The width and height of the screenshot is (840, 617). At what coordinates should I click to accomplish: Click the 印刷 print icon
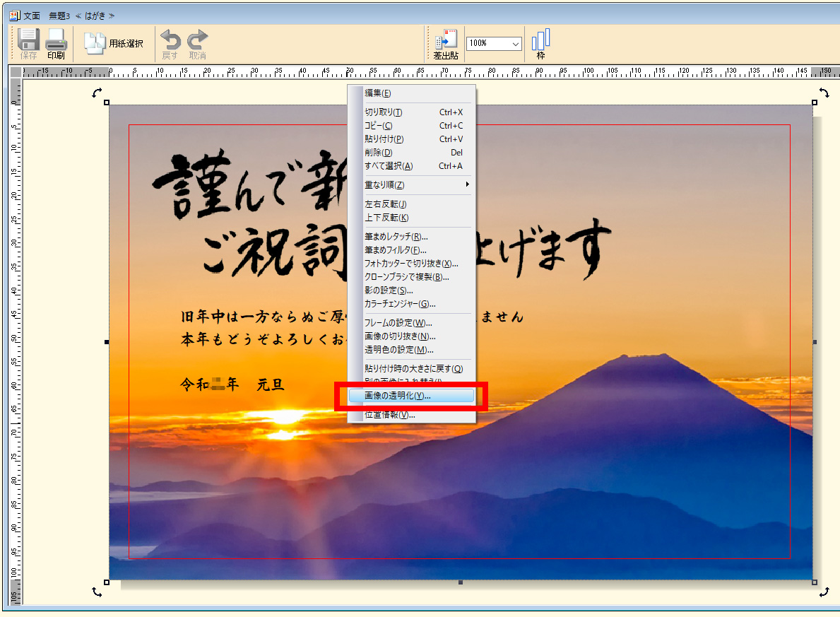click(x=56, y=43)
